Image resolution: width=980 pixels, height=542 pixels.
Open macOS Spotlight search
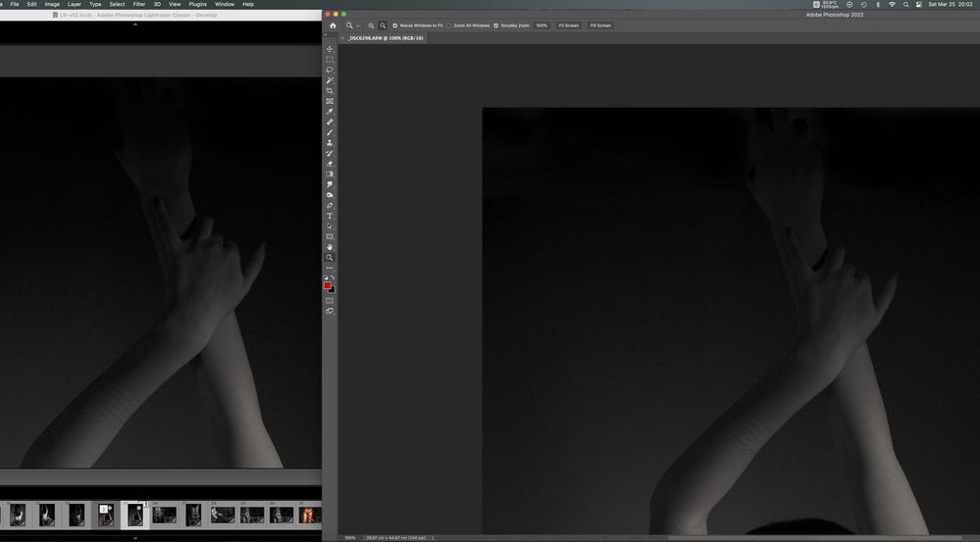pyautogui.click(x=905, y=4)
